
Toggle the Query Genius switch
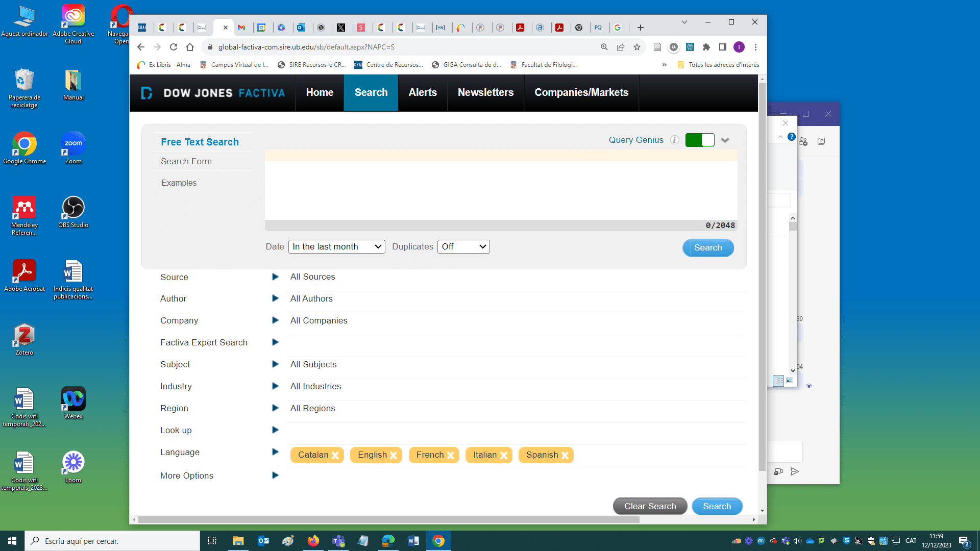click(x=699, y=140)
